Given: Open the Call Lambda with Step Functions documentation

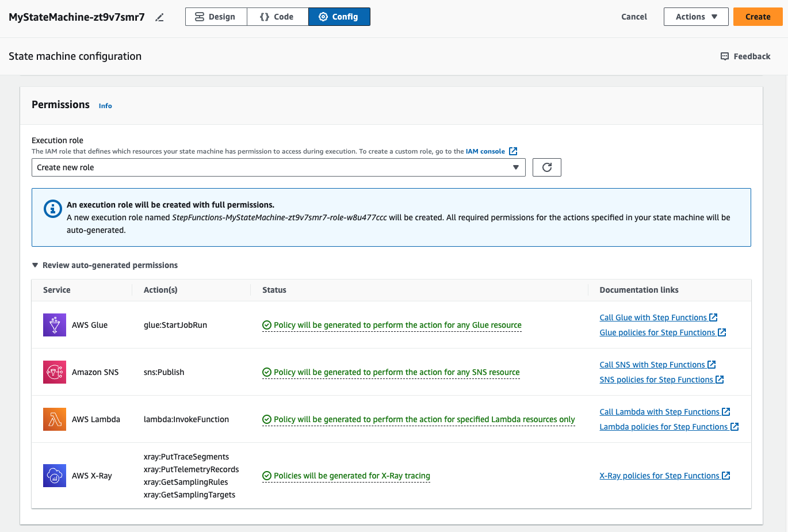Looking at the screenshot, I should [x=660, y=411].
